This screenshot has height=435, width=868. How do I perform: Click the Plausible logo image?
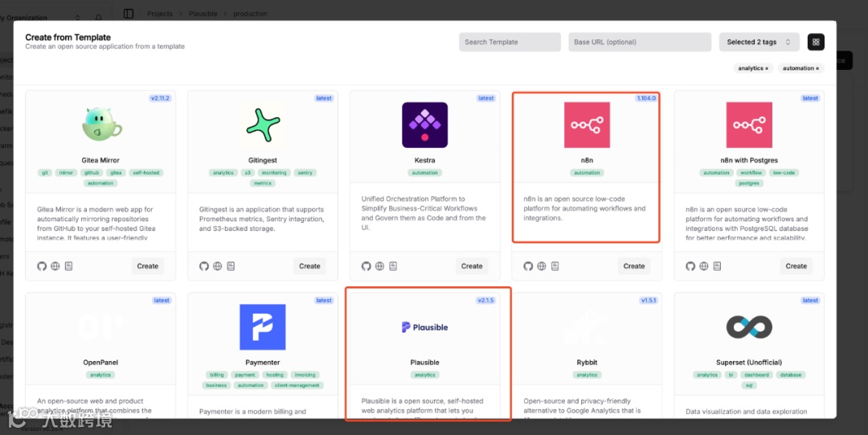[x=424, y=327]
